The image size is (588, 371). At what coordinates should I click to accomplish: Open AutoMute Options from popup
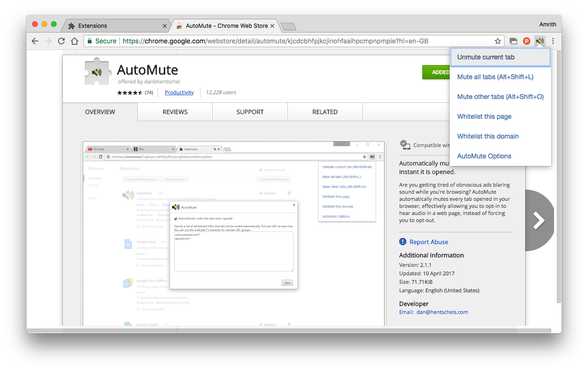[501, 156]
